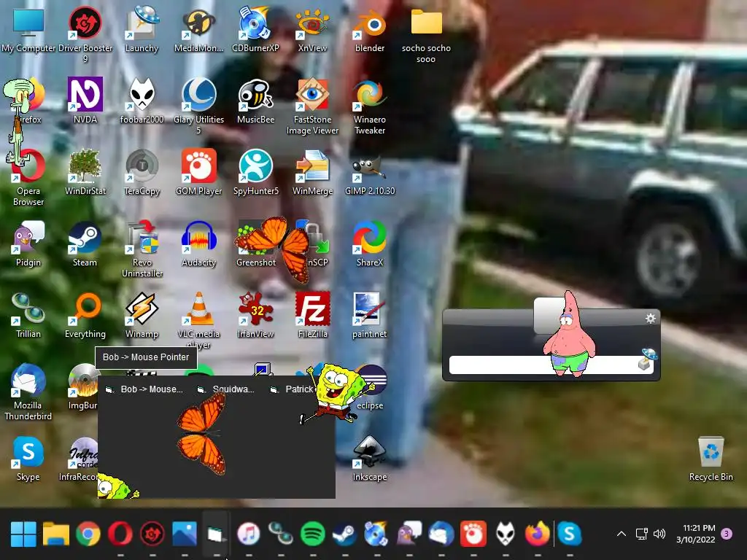Open Spotify from the taskbar
Image resolution: width=747 pixels, height=560 pixels.
pyautogui.click(x=313, y=534)
